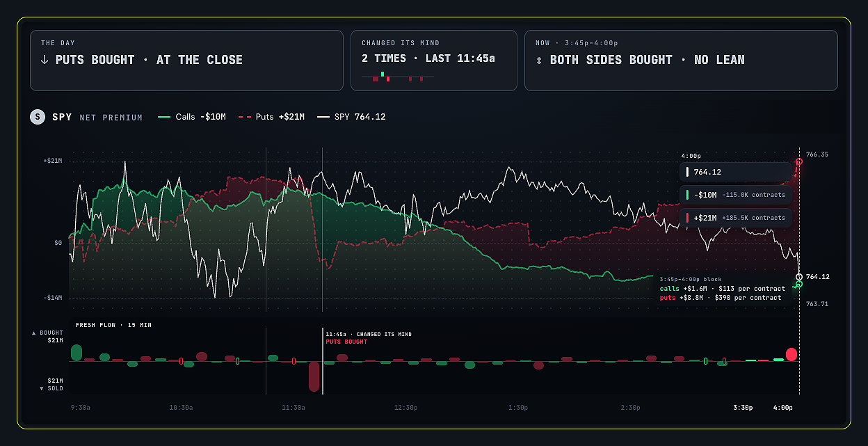Click the 764.12 right axis price label
868x446 pixels.
coord(818,277)
